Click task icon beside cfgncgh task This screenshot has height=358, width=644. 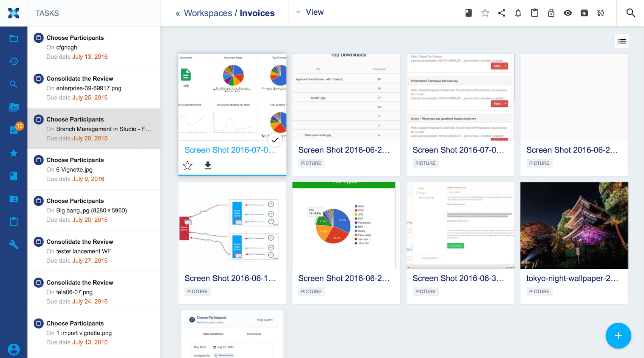click(x=39, y=38)
